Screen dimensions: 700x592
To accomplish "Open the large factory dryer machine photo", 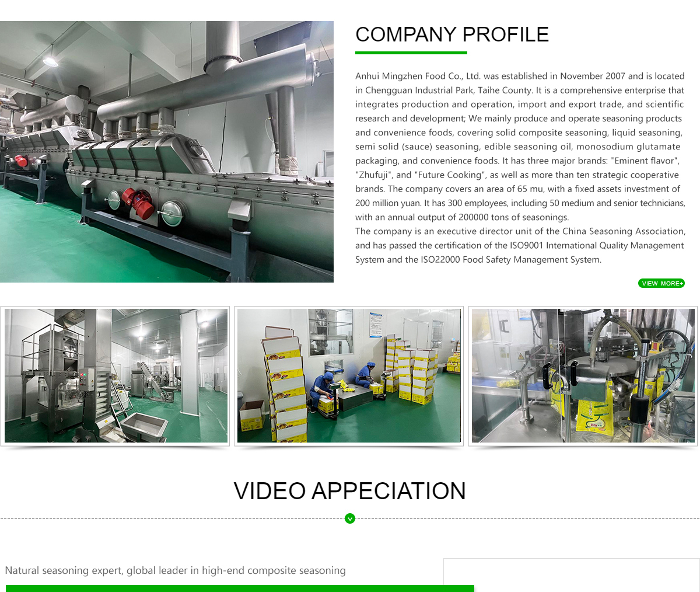I will click(x=167, y=152).
